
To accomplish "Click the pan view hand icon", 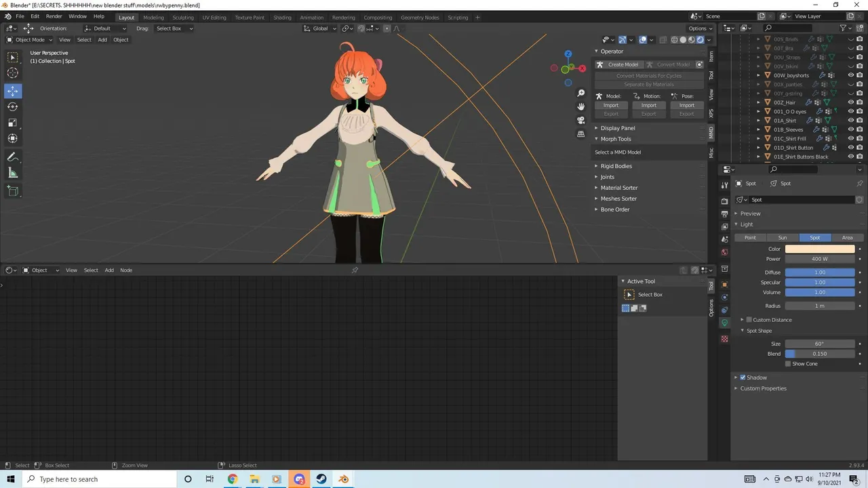I will [x=581, y=106].
